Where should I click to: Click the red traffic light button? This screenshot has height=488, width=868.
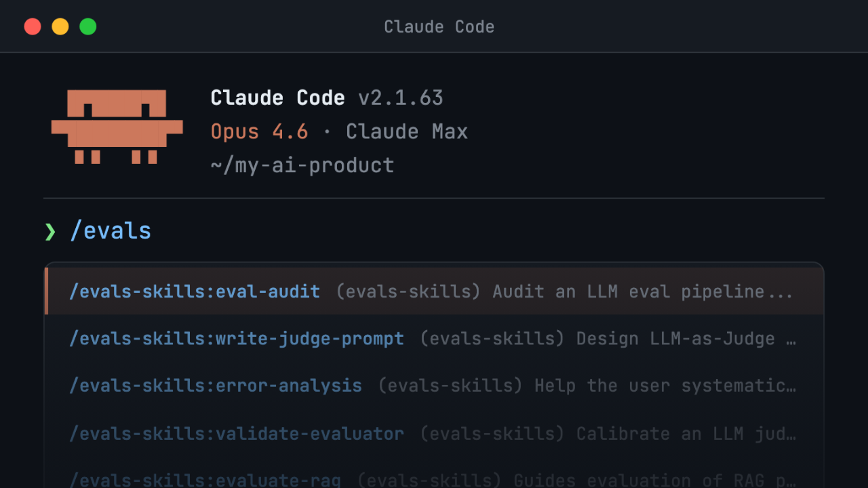tap(33, 26)
